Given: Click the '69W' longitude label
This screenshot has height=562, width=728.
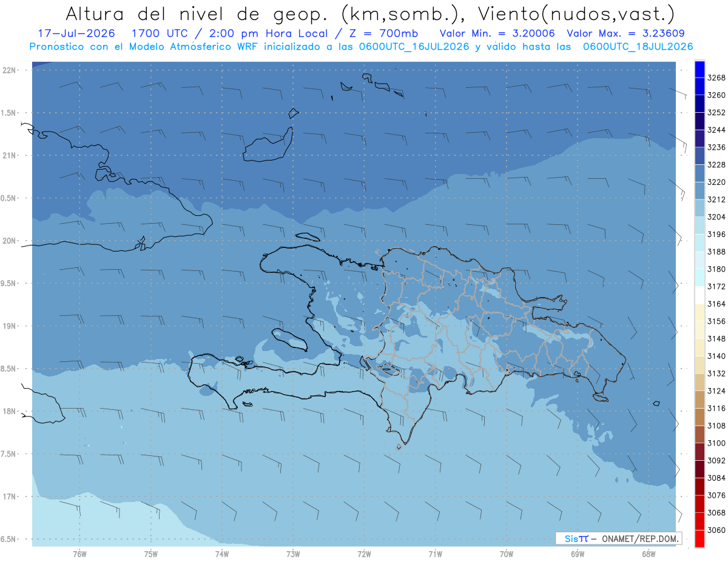Looking at the screenshot, I should (577, 554).
